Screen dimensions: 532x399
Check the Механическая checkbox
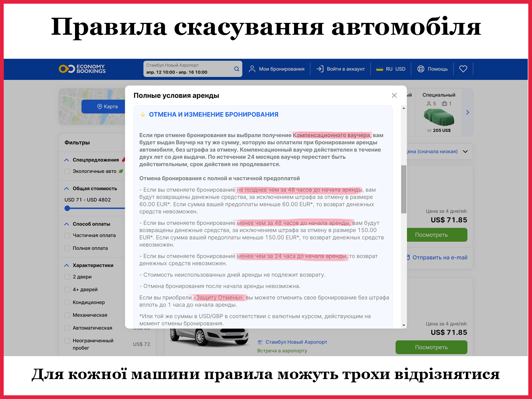[67, 315]
